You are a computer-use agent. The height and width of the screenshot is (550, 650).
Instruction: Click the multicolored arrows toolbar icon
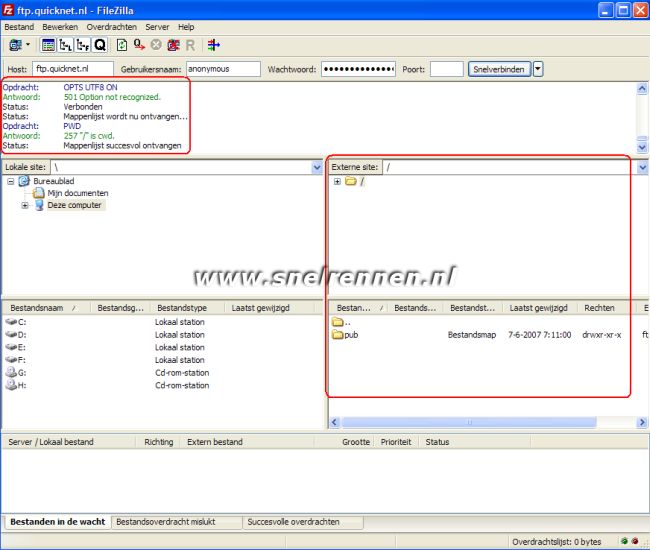[213, 45]
